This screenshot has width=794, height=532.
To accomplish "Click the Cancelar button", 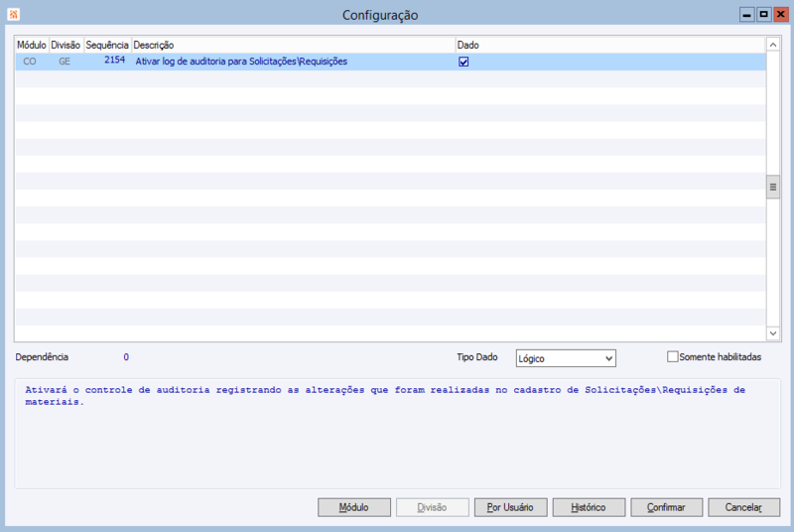I will 743,507.
